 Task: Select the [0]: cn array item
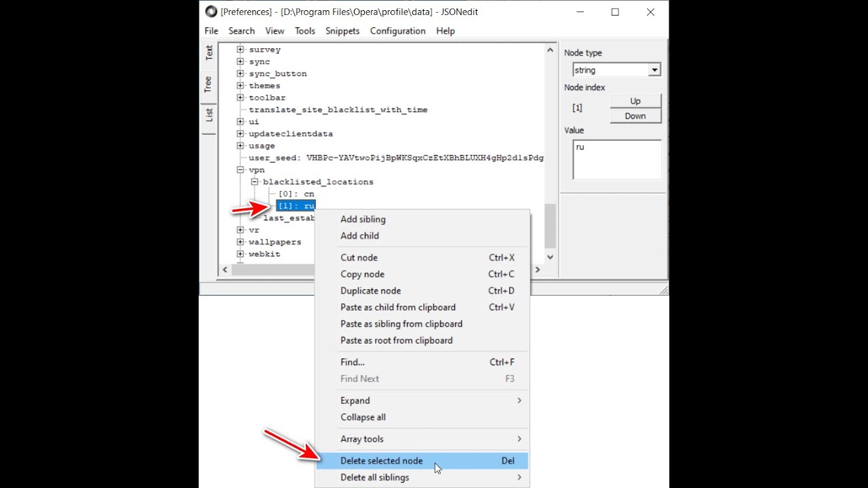pyautogui.click(x=296, y=194)
